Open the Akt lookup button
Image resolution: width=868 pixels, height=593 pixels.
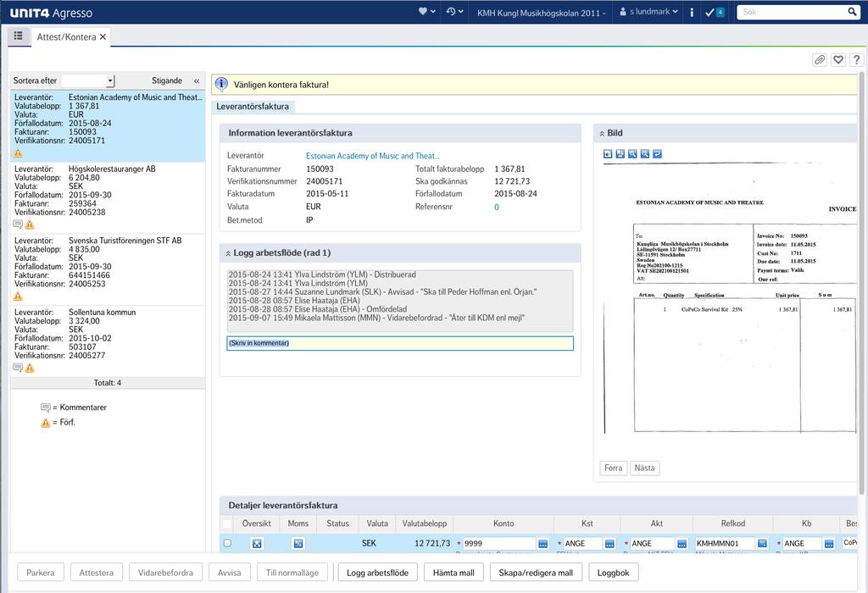(682, 544)
